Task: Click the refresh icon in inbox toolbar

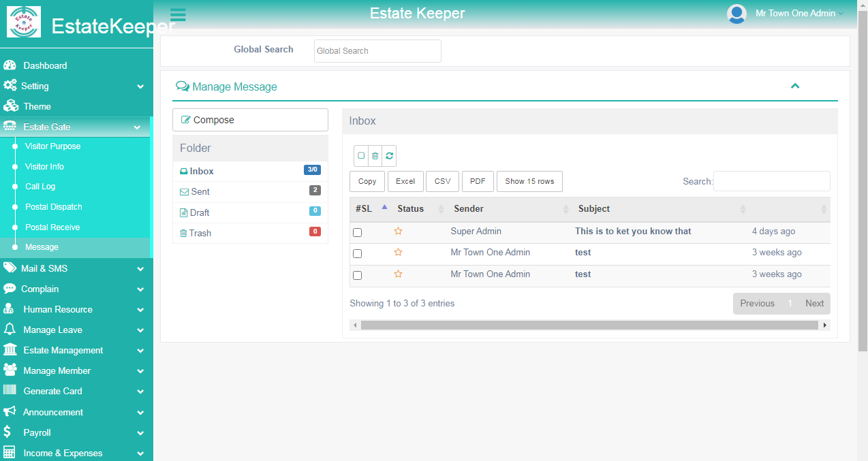Action: [x=389, y=155]
